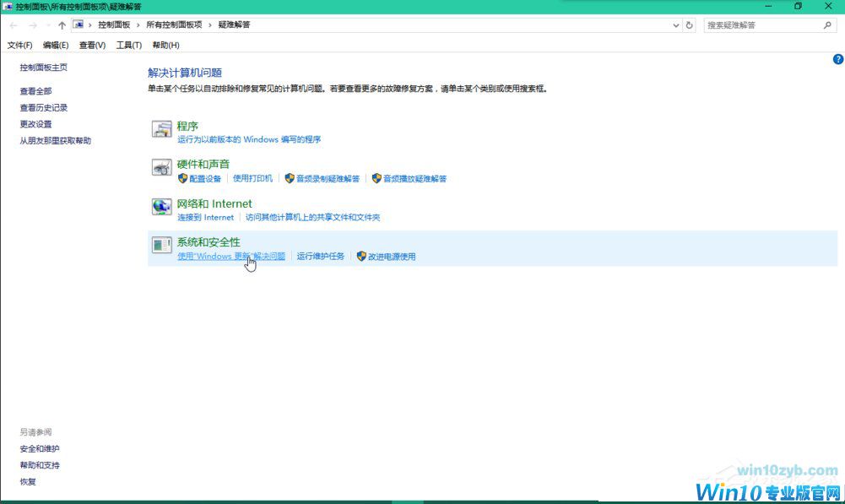
Task: Click the Control Panel icon in address bar
Action: 79,24
